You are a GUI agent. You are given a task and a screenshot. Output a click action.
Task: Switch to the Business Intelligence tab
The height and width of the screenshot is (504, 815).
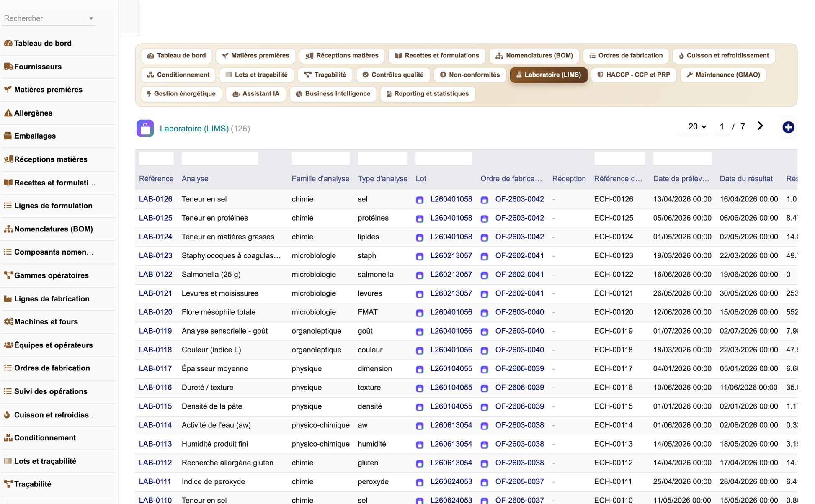pos(333,94)
